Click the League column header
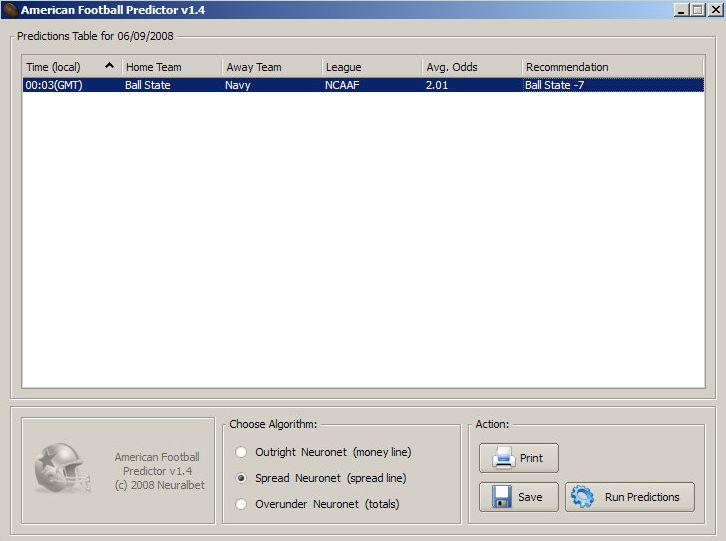726x541 pixels. pos(371,67)
